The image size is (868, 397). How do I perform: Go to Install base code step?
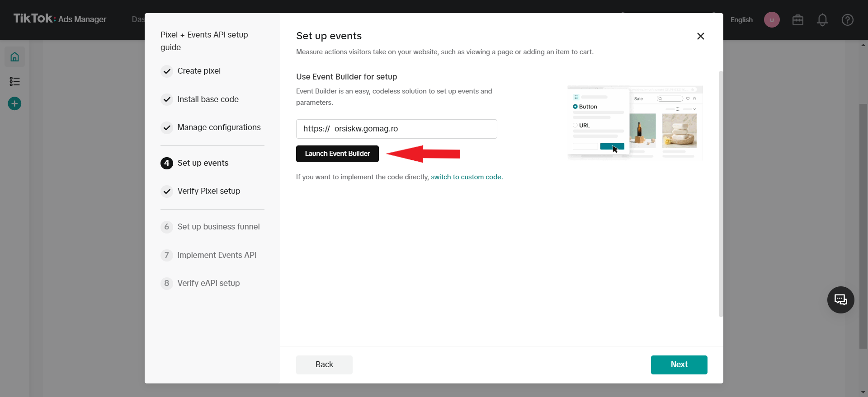tap(208, 99)
